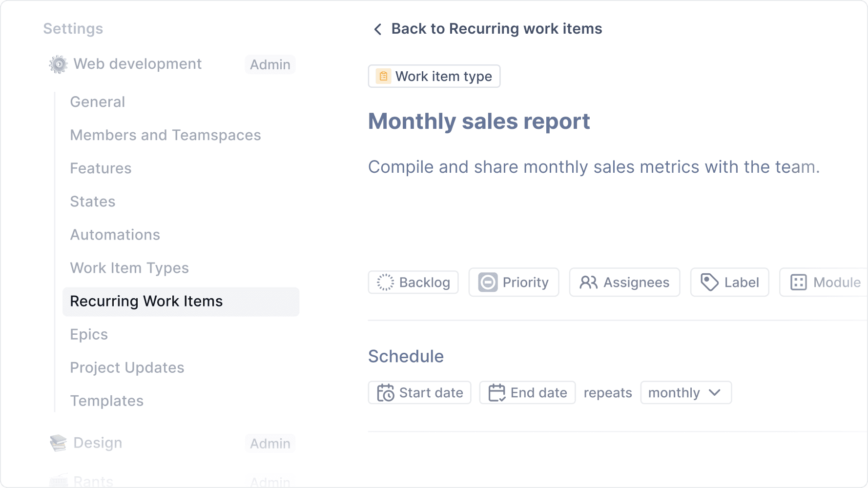The height and width of the screenshot is (488, 868).
Task: Click the Module grid icon
Action: (798, 282)
